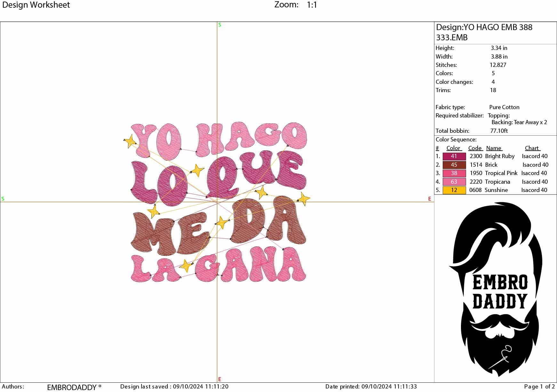Click the 'Authors:' label
This screenshot has width=557, height=392.
click(13, 387)
